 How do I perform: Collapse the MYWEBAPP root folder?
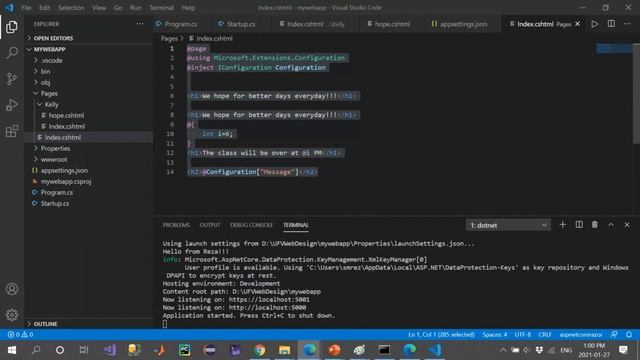click(x=49, y=49)
